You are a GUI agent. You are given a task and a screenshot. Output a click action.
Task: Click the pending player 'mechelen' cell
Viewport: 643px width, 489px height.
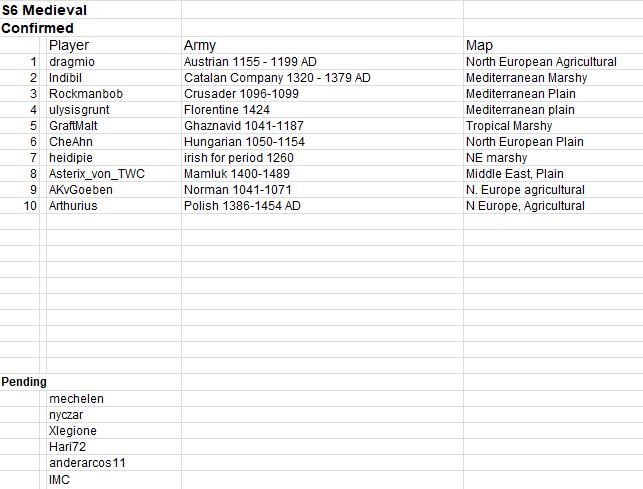click(x=76, y=399)
